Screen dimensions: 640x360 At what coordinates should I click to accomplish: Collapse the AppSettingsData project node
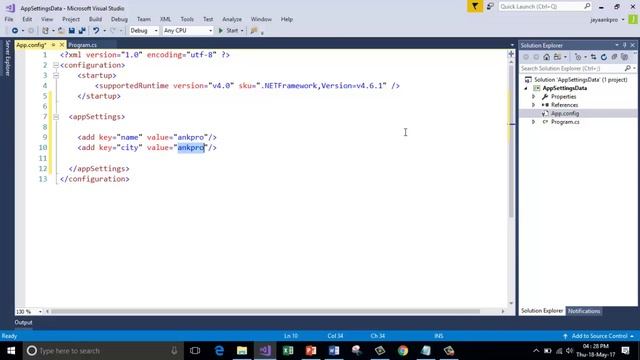click(526, 88)
